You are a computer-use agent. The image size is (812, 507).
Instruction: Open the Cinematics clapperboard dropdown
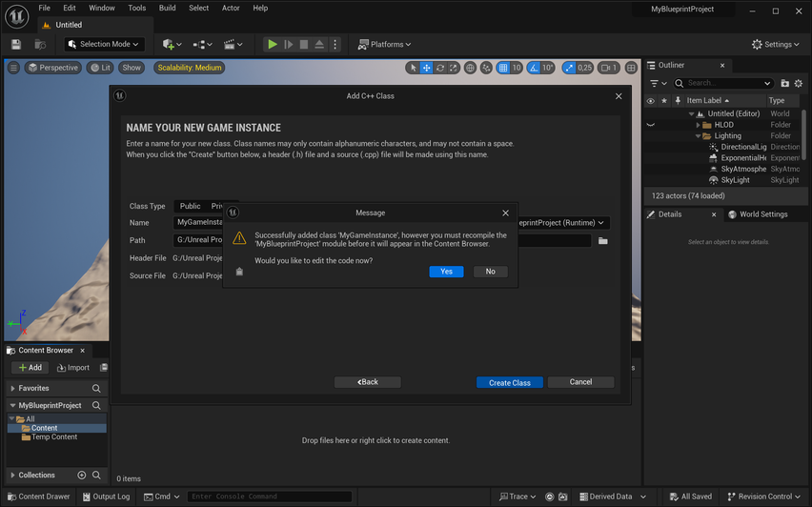click(x=233, y=45)
